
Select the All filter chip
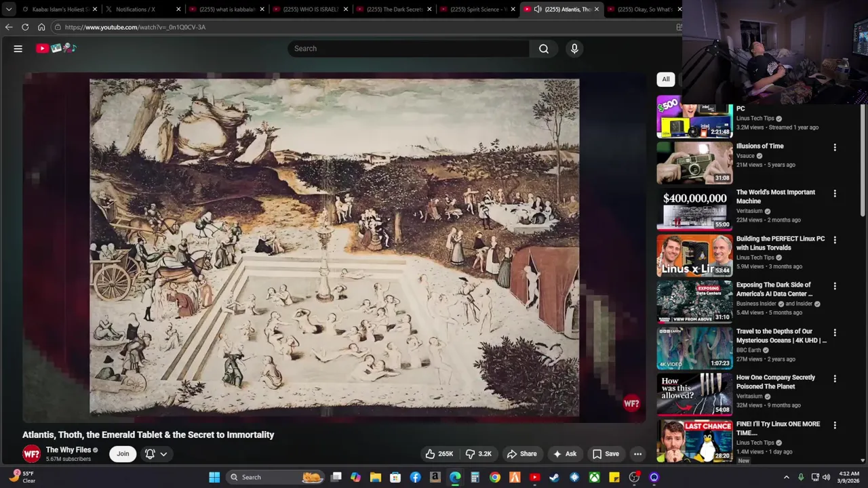(x=666, y=79)
